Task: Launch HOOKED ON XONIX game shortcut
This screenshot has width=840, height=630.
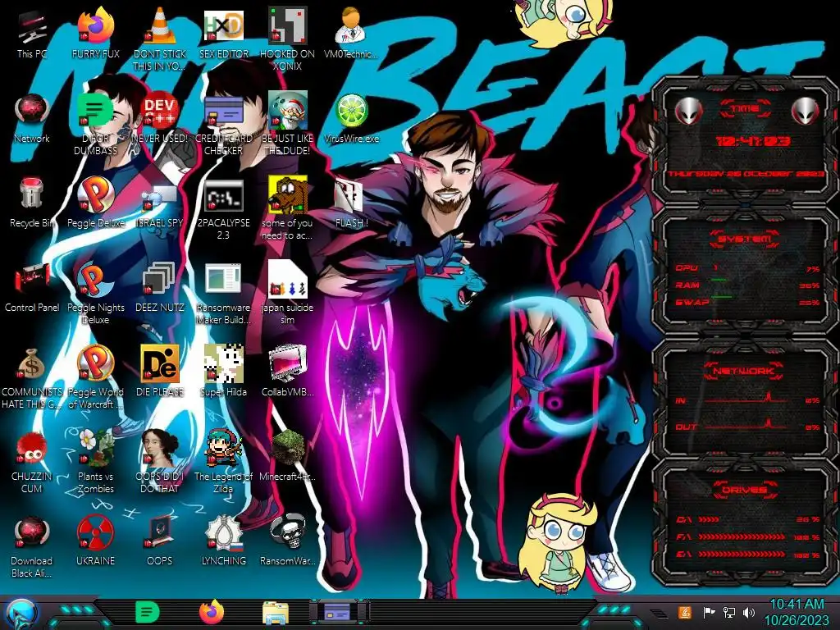Action: click(x=287, y=39)
